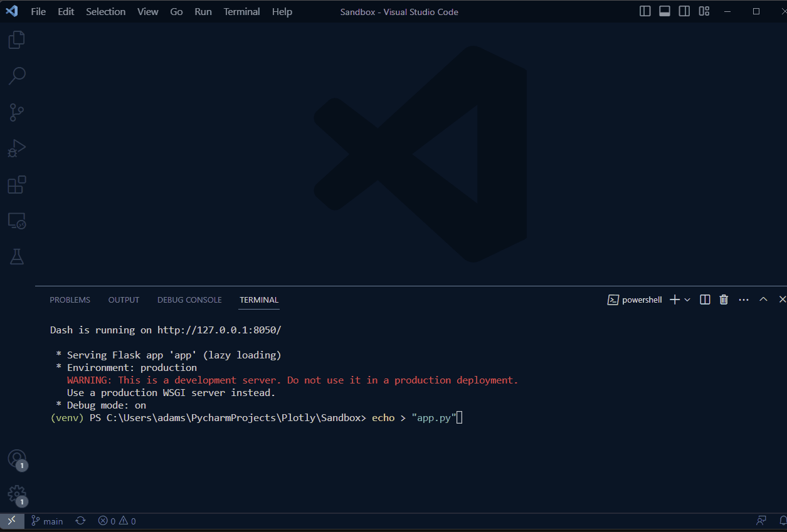Collapse the terminal panel with the chevron
This screenshot has height=532, width=787.
pyautogui.click(x=763, y=300)
